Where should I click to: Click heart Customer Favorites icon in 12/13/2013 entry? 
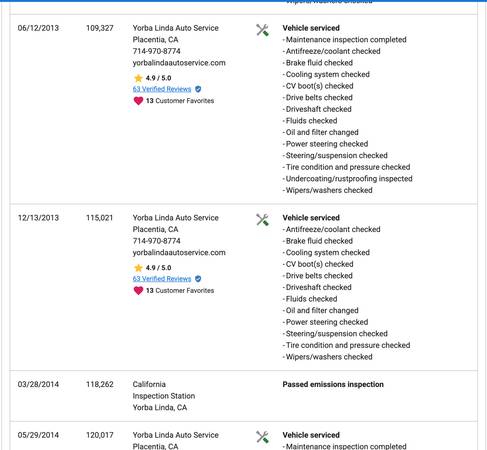(x=138, y=290)
